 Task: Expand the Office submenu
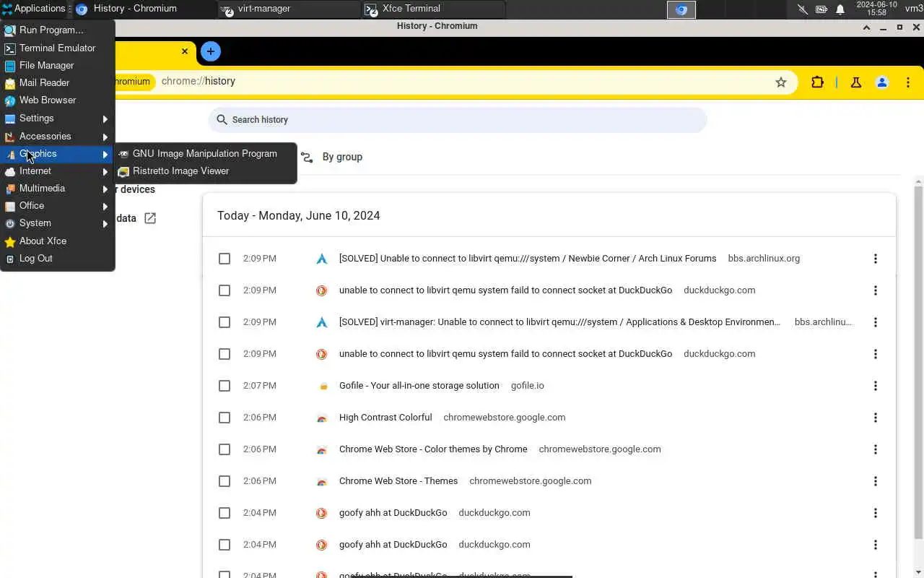(x=58, y=205)
